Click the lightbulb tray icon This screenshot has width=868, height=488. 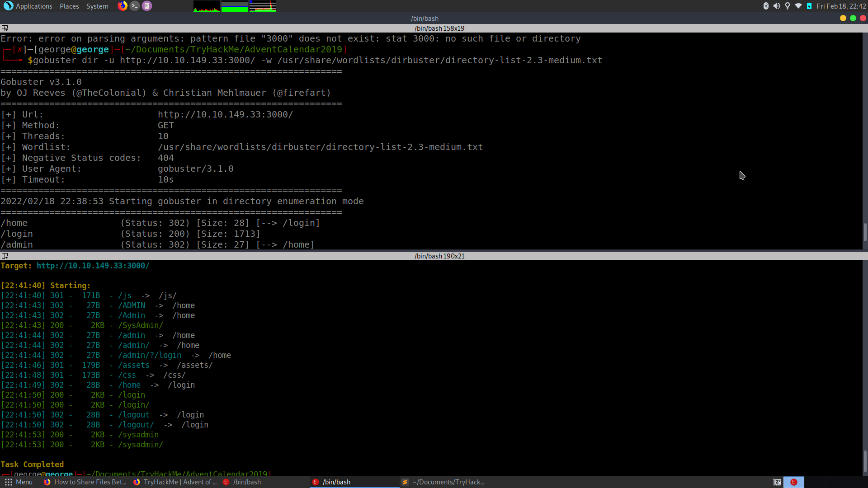(x=788, y=6)
